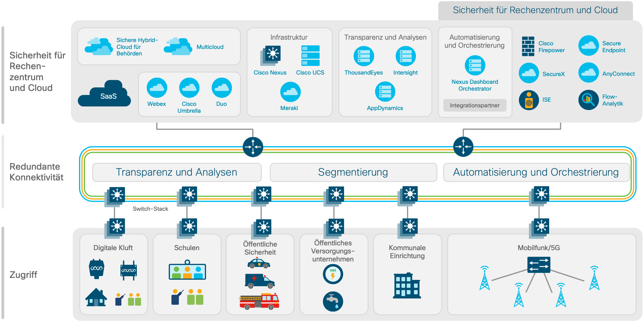Select the house icon under Digitale Kluft
Screen dimensions: 644x322
pos(96,297)
